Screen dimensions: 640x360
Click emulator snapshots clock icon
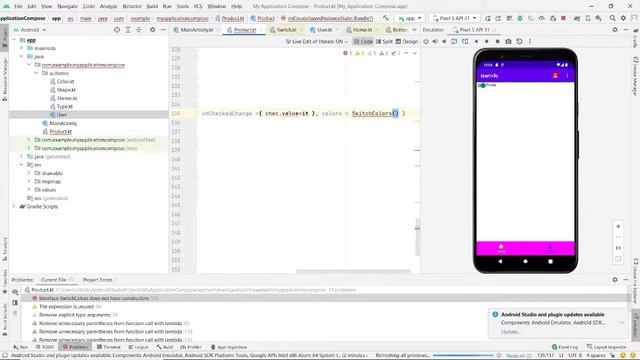point(519,42)
